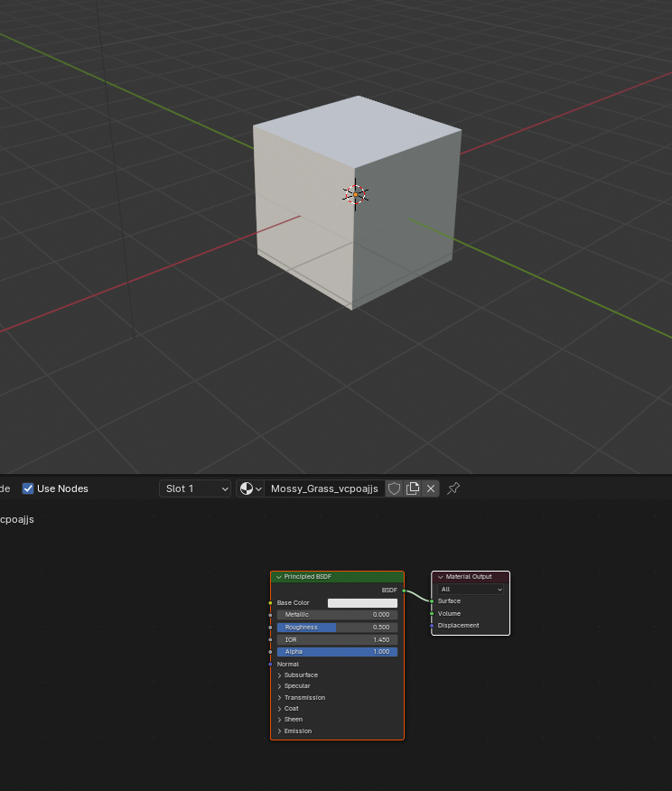Open the Slot 1 dropdown
Screen dimensions: 672x791
[196, 489]
